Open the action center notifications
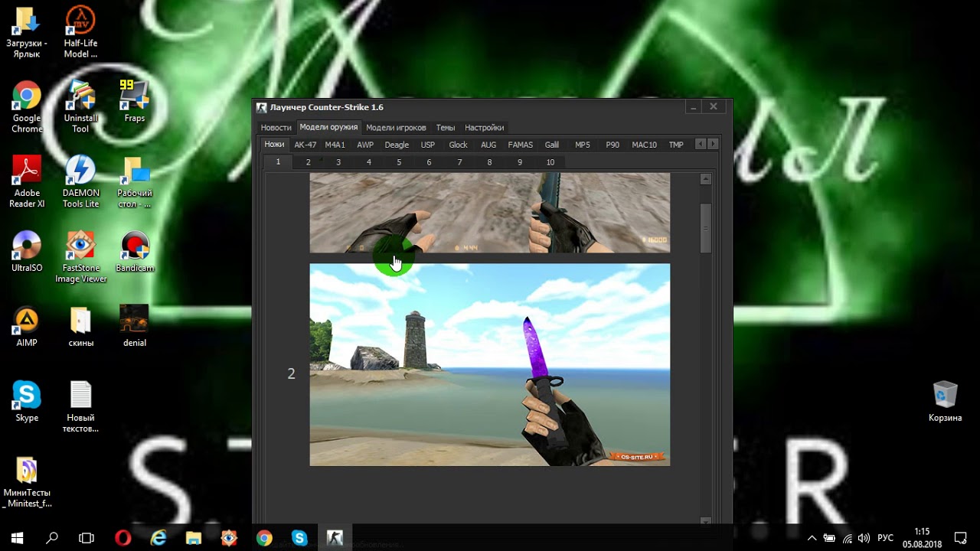 pos(961,538)
